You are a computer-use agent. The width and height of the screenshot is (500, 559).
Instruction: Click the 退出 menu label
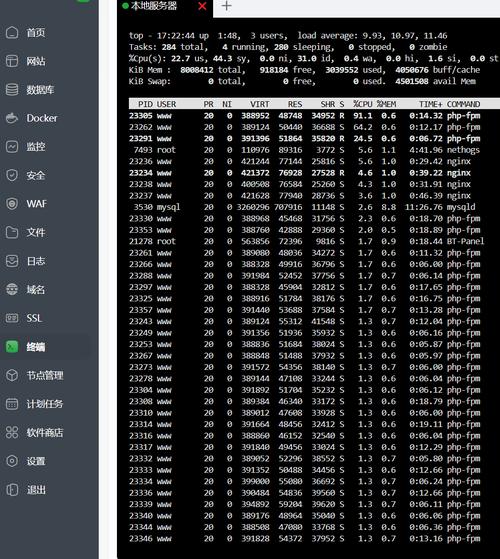tap(36, 489)
